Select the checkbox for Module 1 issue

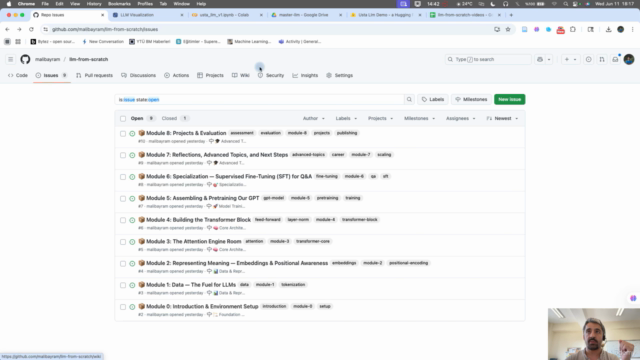coord(123,285)
